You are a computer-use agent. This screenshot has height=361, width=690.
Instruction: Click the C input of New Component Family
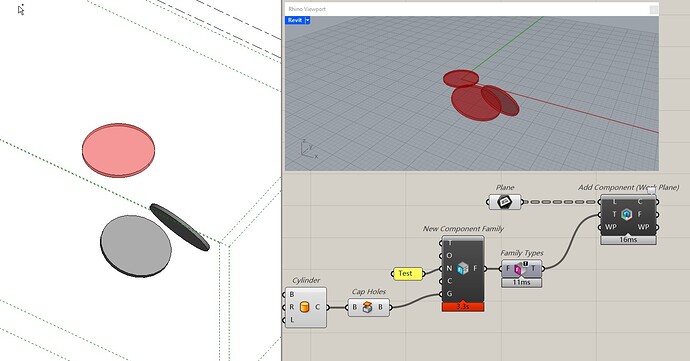point(449,281)
